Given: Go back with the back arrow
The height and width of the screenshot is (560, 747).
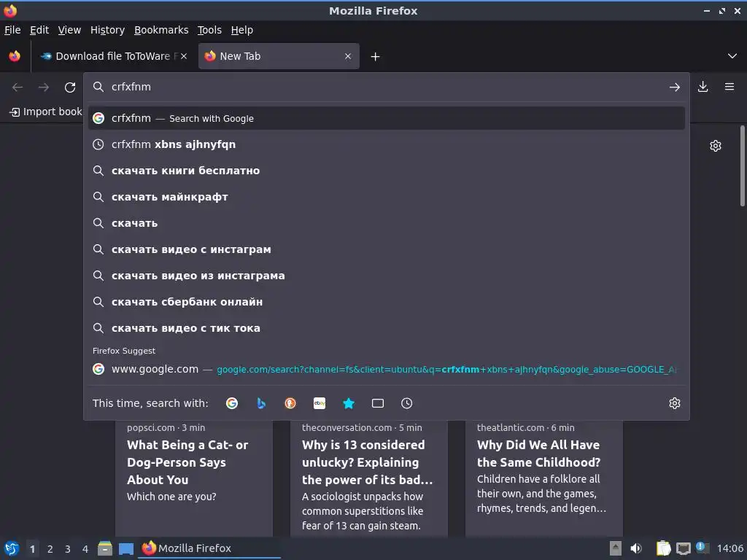Looking at the screenshot, I should [18, 87].
